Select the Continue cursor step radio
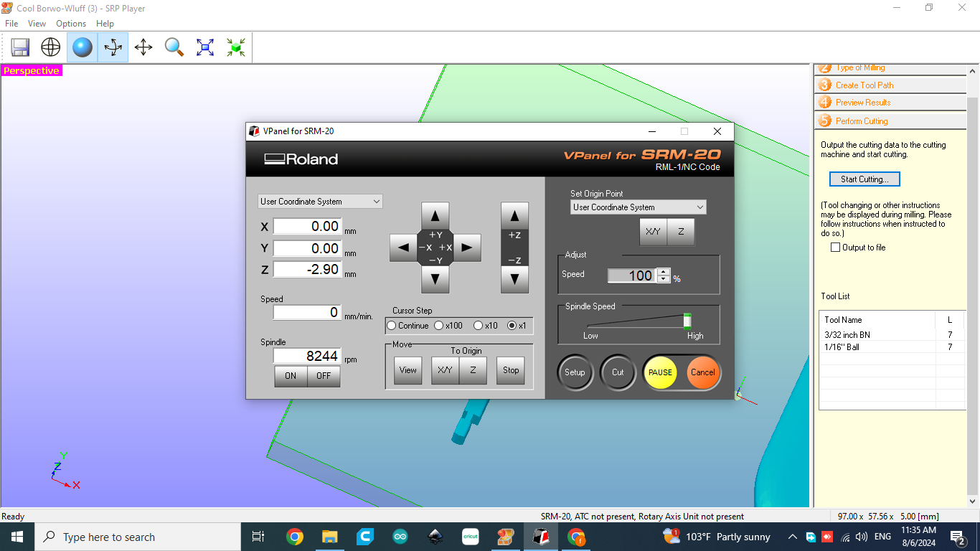The height and width of the screenshot is (551, 980). (x=392, y=326)
